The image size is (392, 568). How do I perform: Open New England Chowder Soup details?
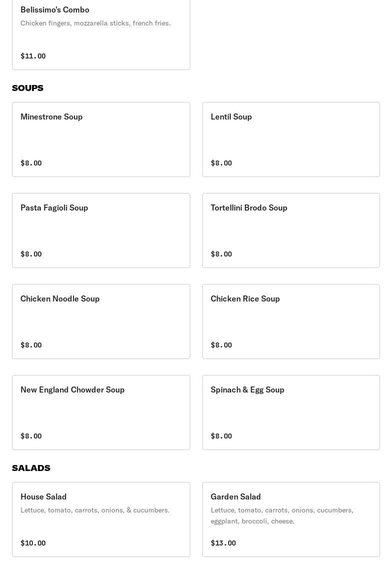pos(101,412)
